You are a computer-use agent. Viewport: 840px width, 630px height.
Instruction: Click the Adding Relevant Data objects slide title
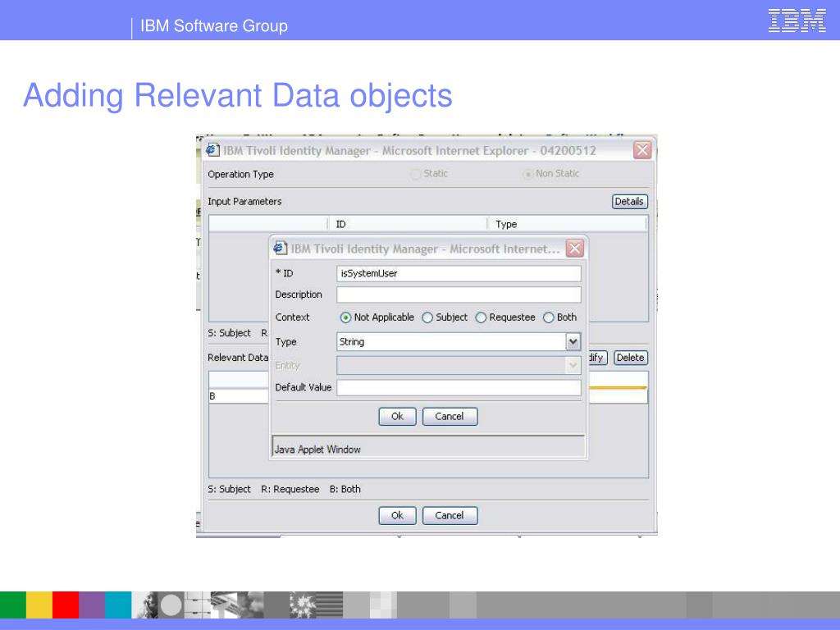click(x=238, y=95)
